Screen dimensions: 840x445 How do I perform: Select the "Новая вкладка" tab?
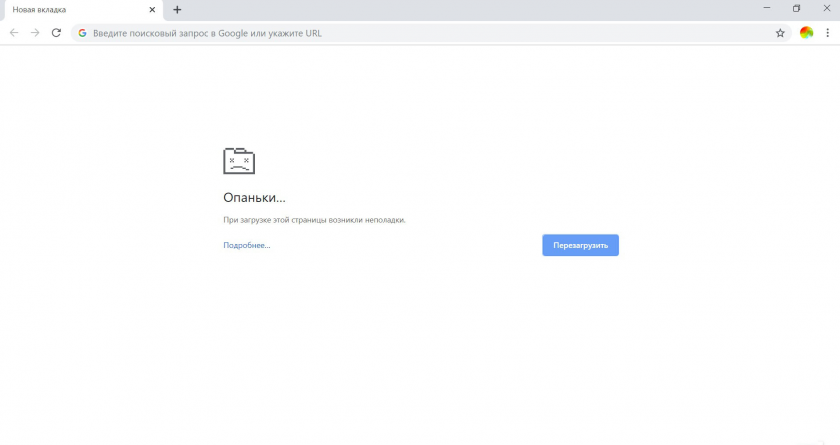pos(70,10)
